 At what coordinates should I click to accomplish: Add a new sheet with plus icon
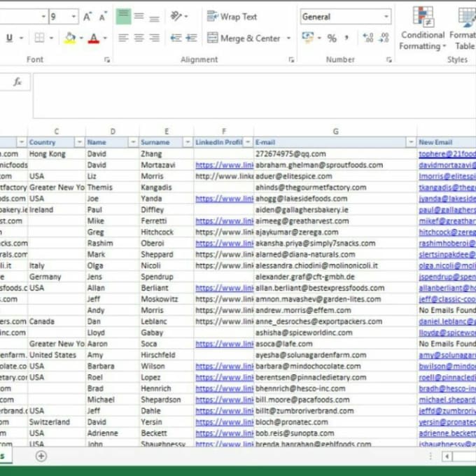(41, 456)
